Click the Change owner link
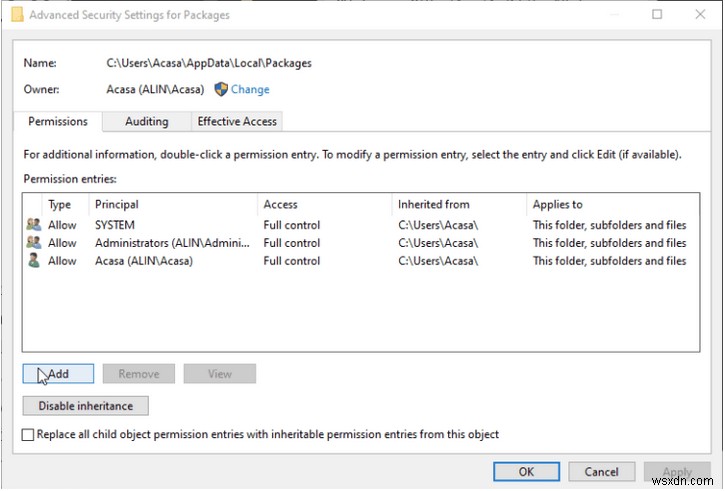 tap(250, 89)
